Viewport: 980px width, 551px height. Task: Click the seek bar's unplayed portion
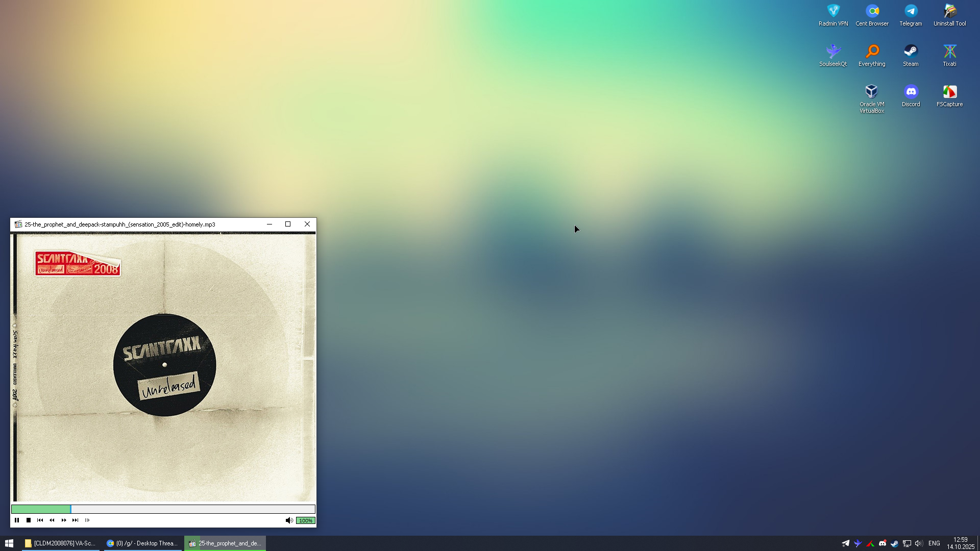194,509
